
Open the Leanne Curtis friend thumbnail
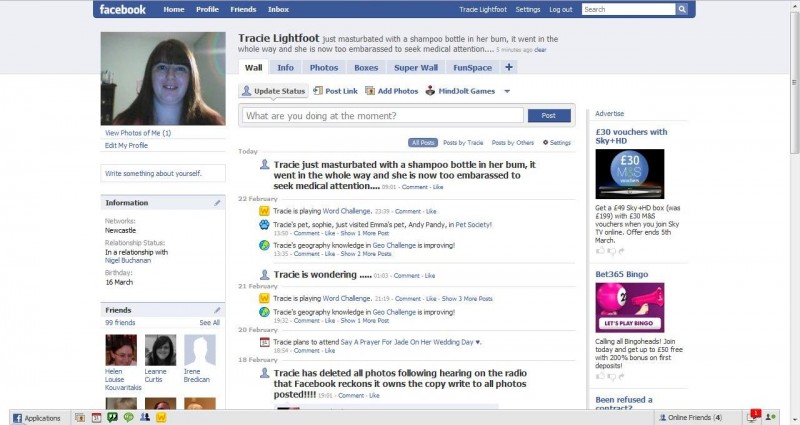[160, 350]
